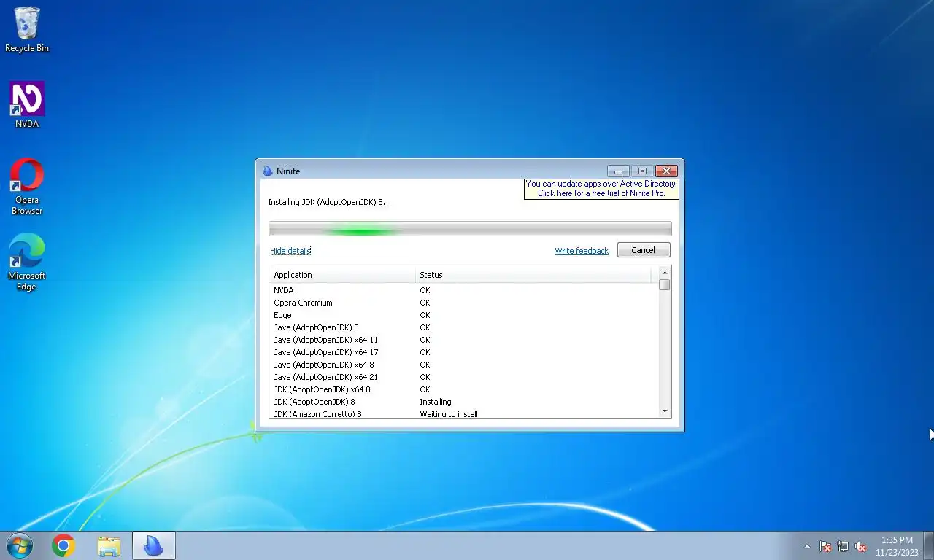This screenshot has height=560, width=934.
Task: Click the details list scrollbar thumb
Action: 664,284
